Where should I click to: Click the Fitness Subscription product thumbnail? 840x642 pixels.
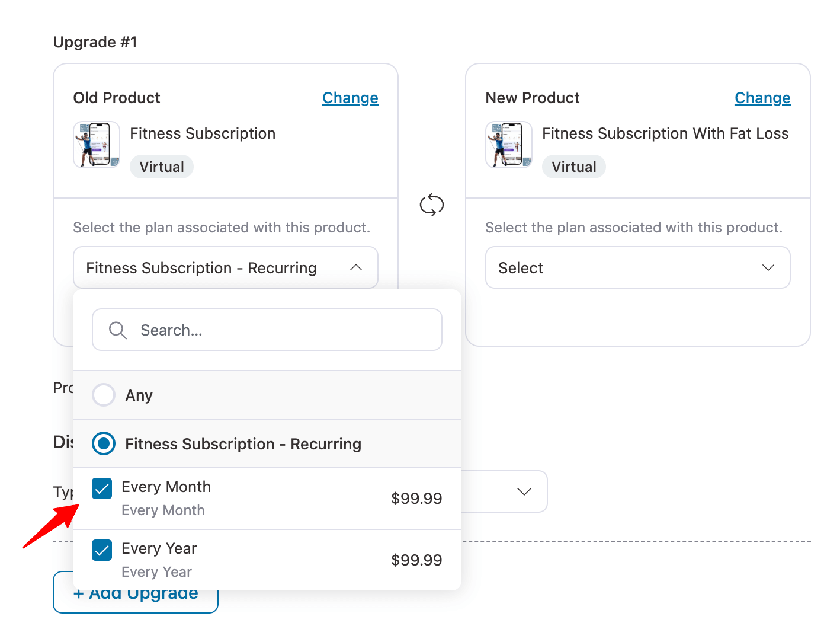pos(96,144)
